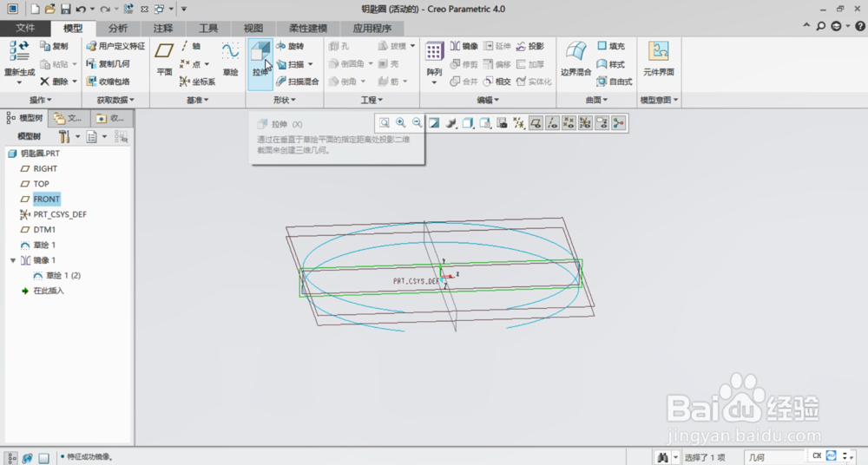868x465 pixels.
Task: Expand the 形状 group dropdown
Action: (x=285, y=100)
